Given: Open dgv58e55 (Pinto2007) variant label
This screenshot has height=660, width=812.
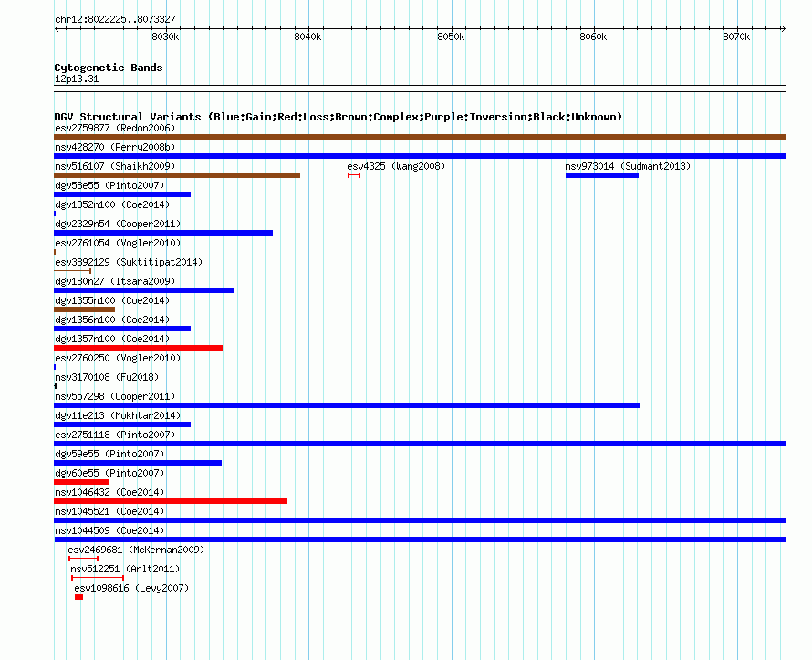Looking at the screenshot, I should pyautogui.click(x=109, y=185).
